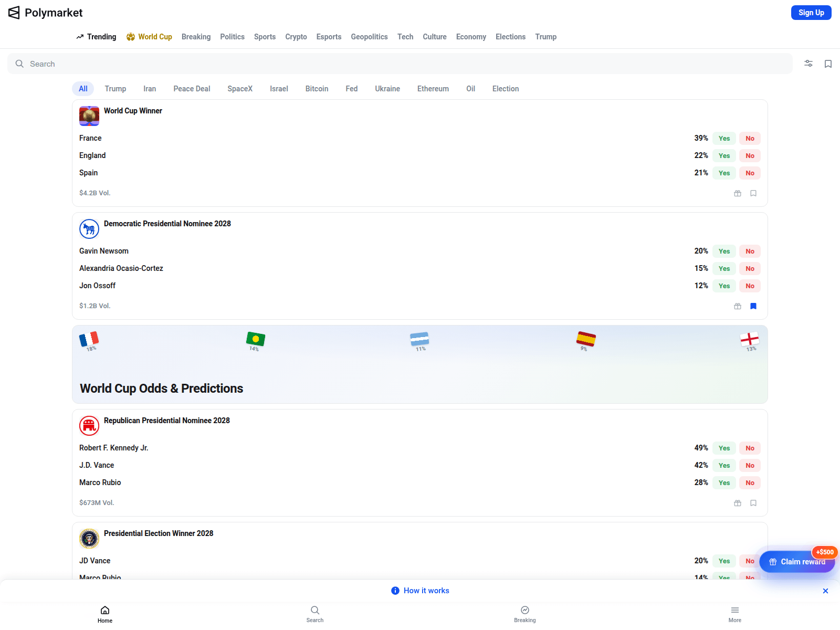
Task: Buy No on J.D. Vance nominee row
Action: (750, 466)
